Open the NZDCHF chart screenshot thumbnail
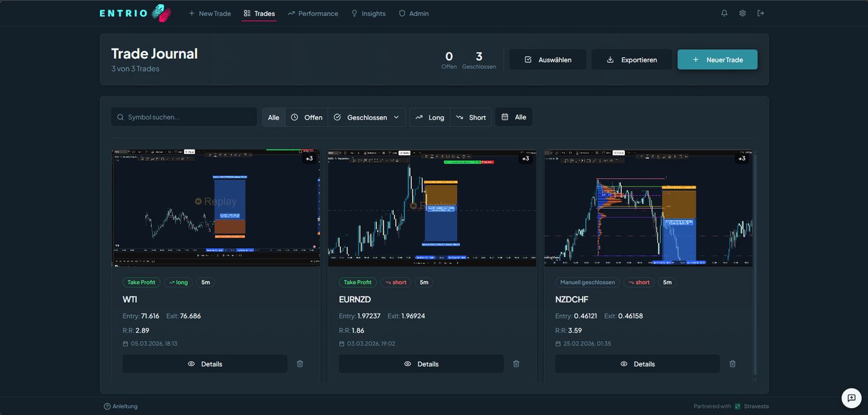868x415 pixels. point(649,208)
